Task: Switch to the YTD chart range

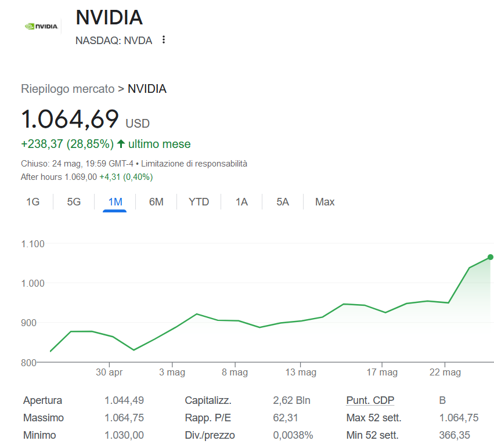Action: [x=199, y=202]
